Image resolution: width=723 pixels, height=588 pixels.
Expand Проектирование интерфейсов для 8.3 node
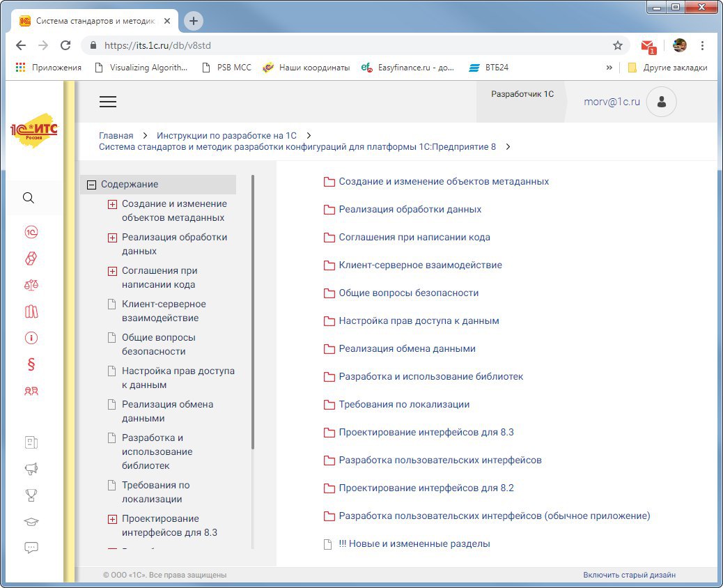[112, 519]
